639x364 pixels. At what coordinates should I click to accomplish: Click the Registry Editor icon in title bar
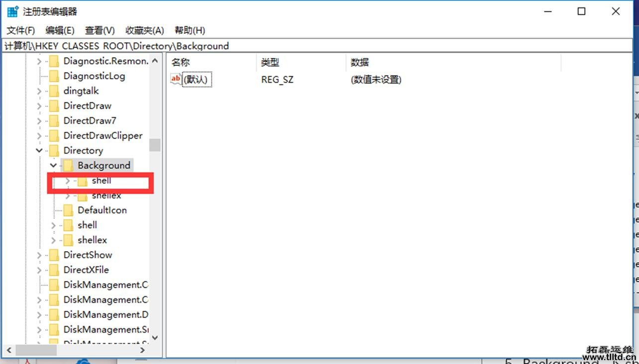tap(11, 10)
